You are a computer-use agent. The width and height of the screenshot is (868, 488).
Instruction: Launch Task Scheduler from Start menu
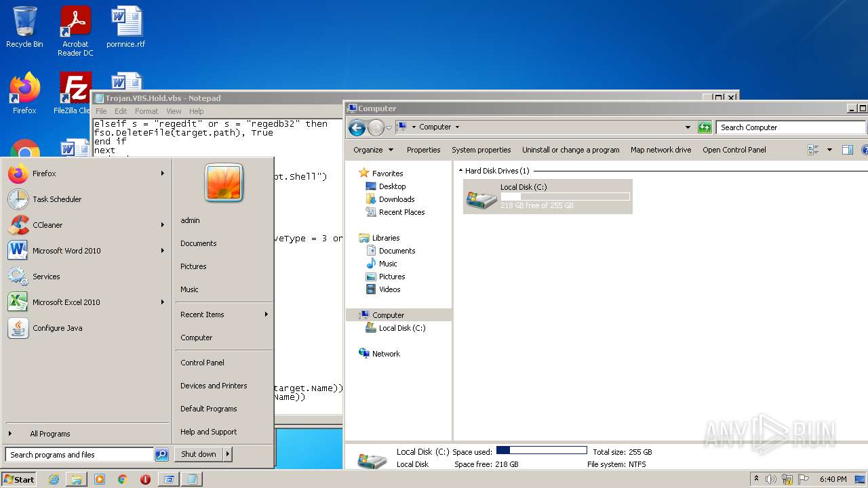pos(87,199)
